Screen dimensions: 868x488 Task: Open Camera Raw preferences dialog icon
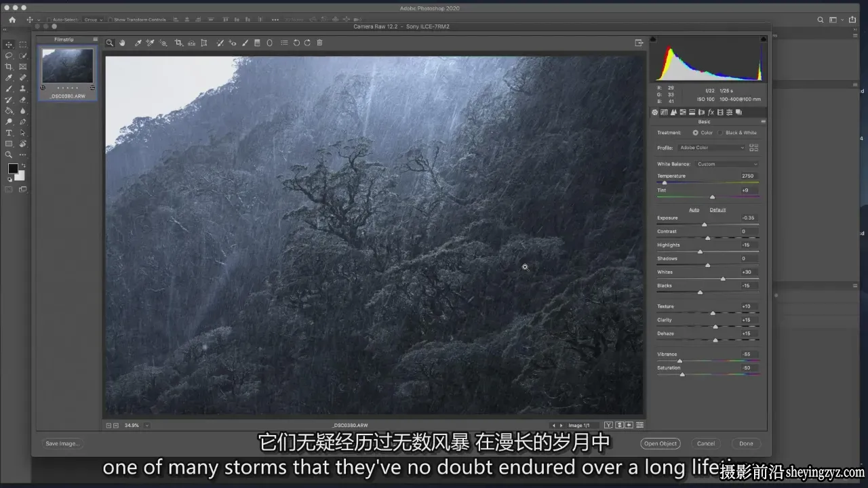pyautogui.click(x=284, y=43)
